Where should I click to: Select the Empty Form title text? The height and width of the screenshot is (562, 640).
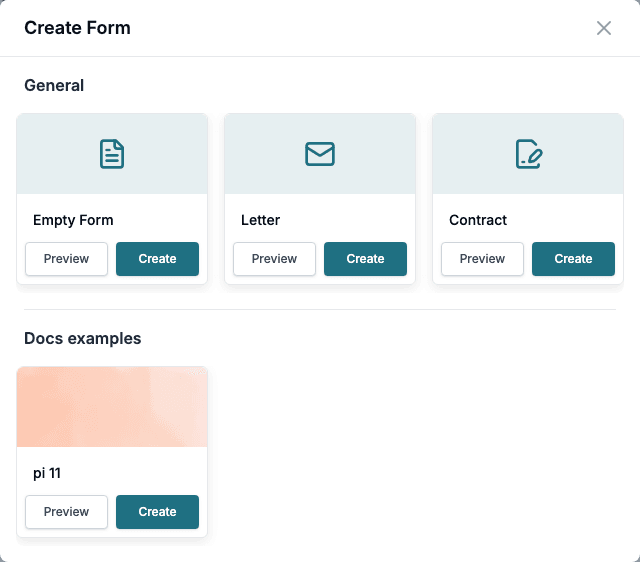(x=73, y=220)
